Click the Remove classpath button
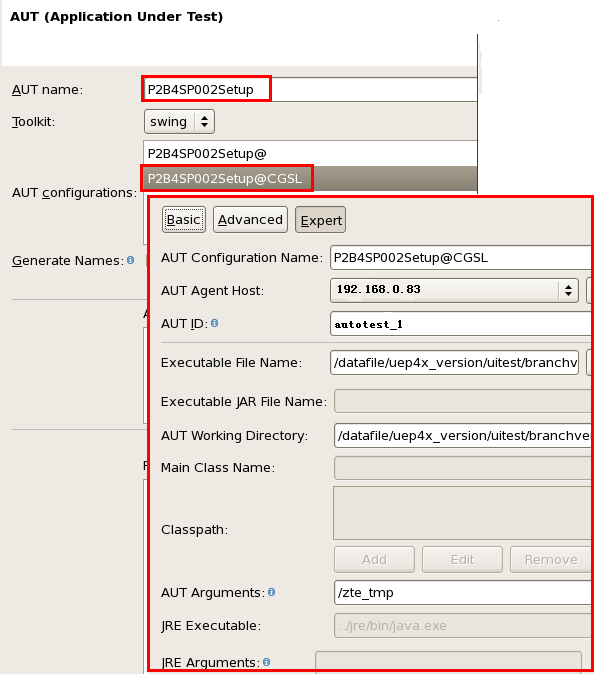This screenshot has width=594, height=675. click(x=551, y=560)
